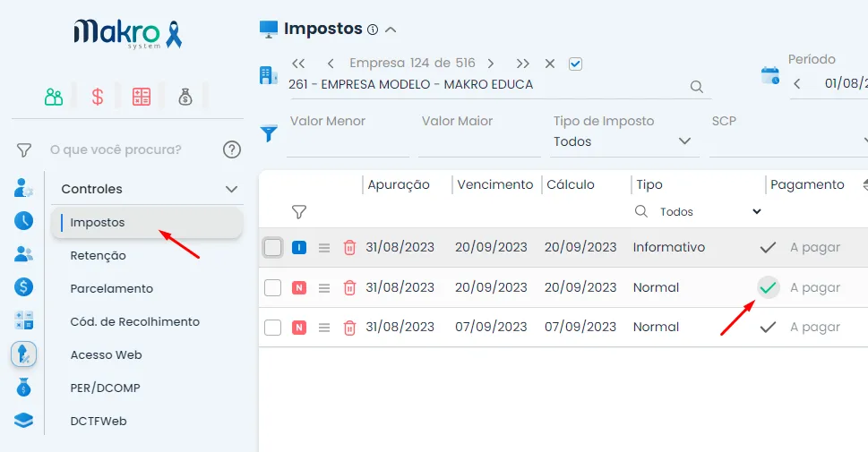Image resolution: width=868 pixels, height=452 pixels.
Task: Open the selected tax arrow sidebar icon
Action: tap(23, 354)
